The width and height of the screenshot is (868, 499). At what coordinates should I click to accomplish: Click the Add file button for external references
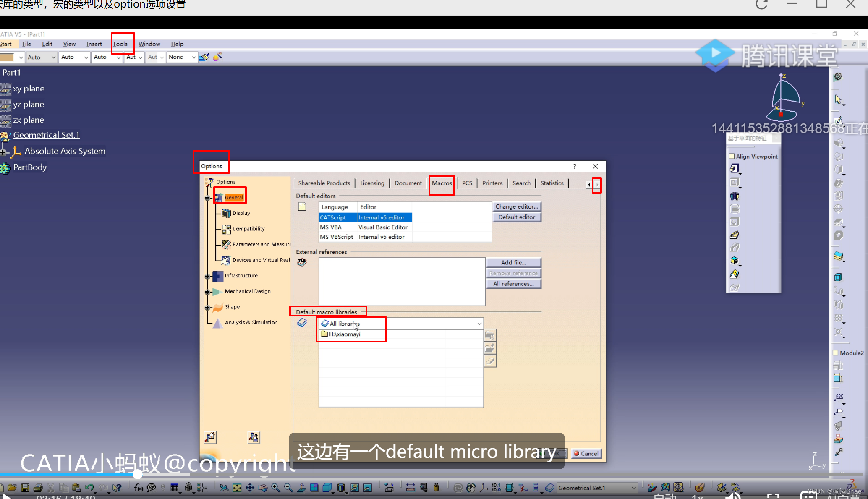pos(513,262)
